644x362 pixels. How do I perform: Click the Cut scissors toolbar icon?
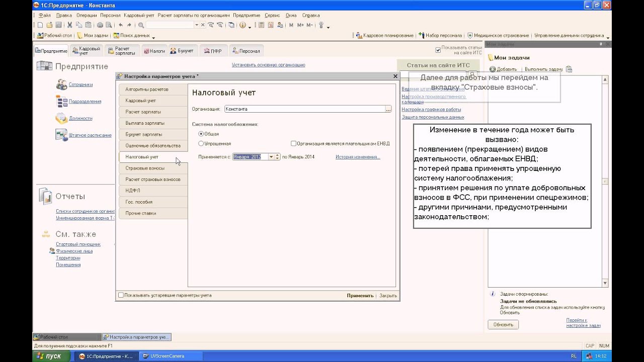70,25
